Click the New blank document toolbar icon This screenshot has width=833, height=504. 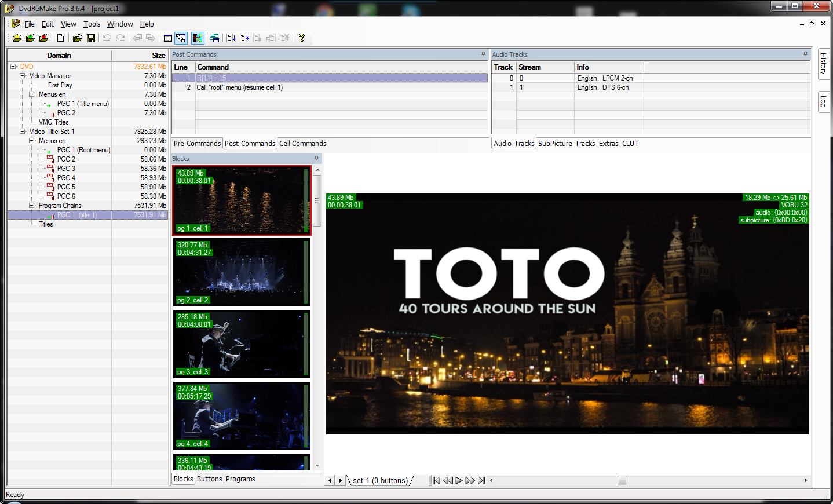60,38
